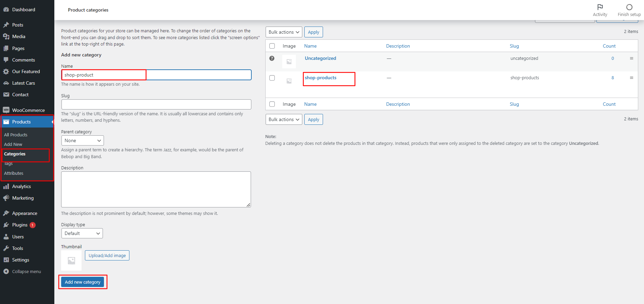Image resolution: width=644 pixels, height=304 pixels.
Task: Click the shop-products image placeholder thumbnail
Action: tap(289, 81)
